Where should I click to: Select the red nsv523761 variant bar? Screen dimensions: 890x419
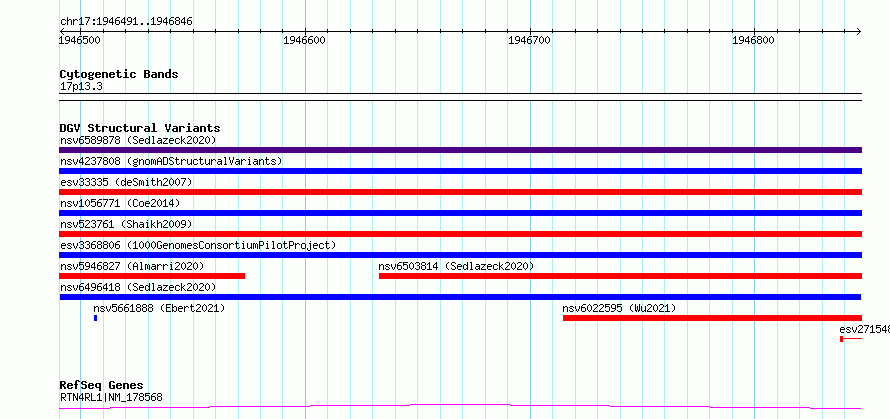point(460,234)
